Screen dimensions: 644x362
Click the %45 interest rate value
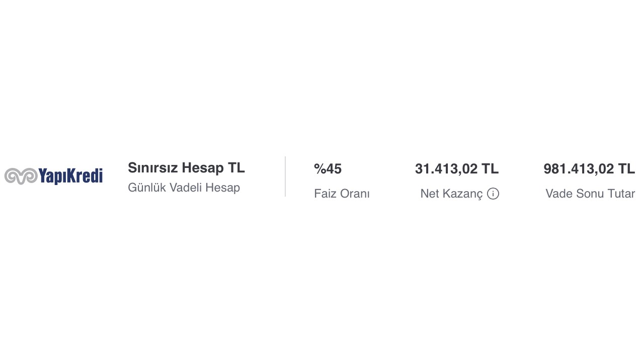tap(328, 169)
